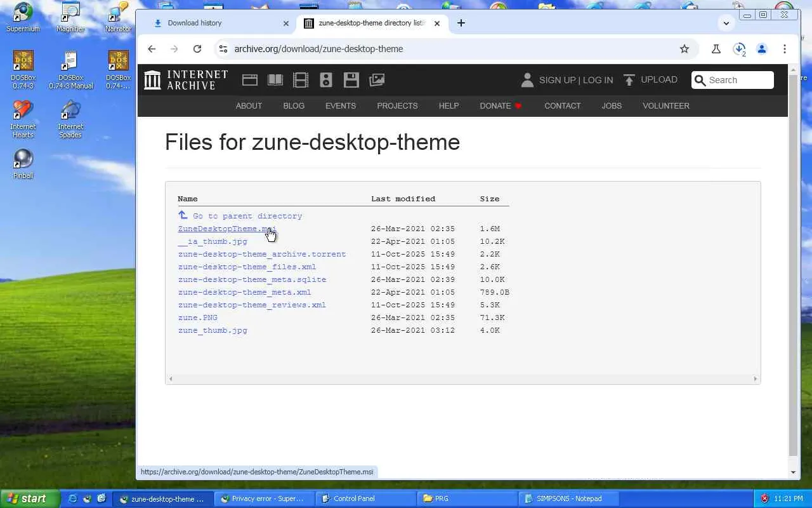Click the file listing's right scroll arrow
The width and height of the screenshot is (812, 508).
[755, 379]
